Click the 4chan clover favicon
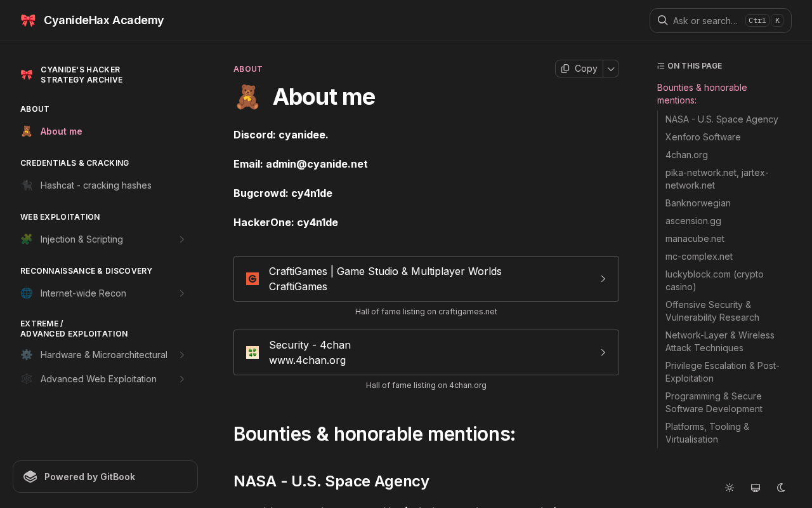 [x=252, y=352]
